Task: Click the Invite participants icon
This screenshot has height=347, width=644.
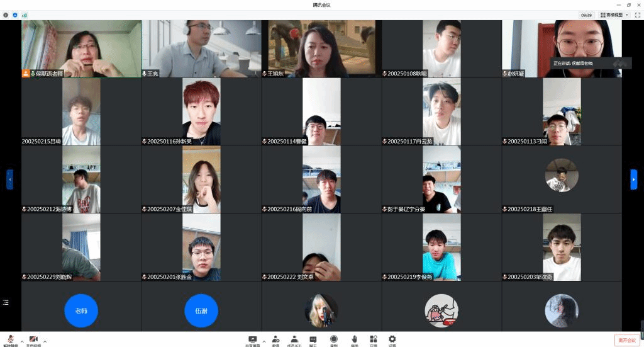Action: click(x=275, y=339)
